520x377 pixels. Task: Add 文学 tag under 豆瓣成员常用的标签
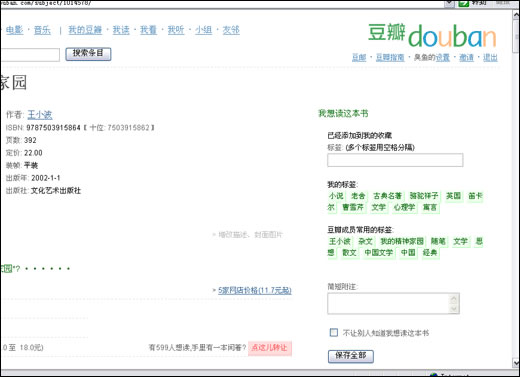pos(460,241)
